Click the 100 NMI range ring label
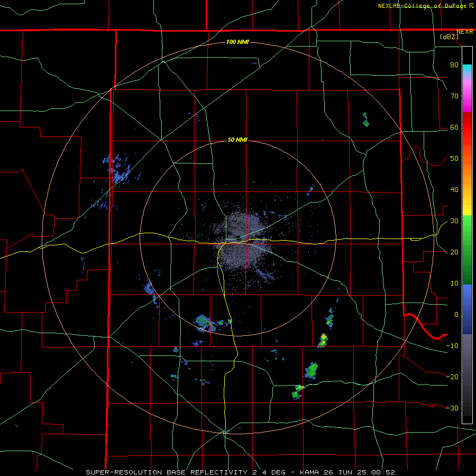The height and width of the screenshot is (476, 476). pos(237,42)
